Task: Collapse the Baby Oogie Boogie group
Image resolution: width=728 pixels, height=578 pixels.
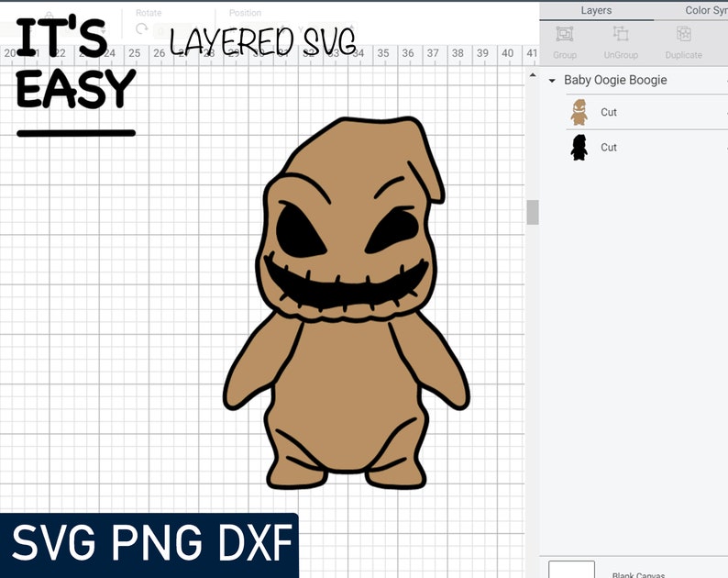Action: point(552,81)
